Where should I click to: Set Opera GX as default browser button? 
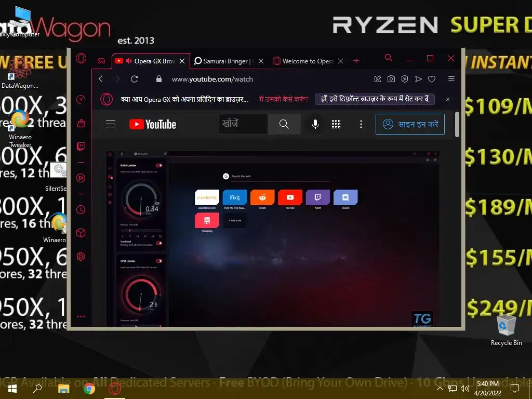[375, 99]
